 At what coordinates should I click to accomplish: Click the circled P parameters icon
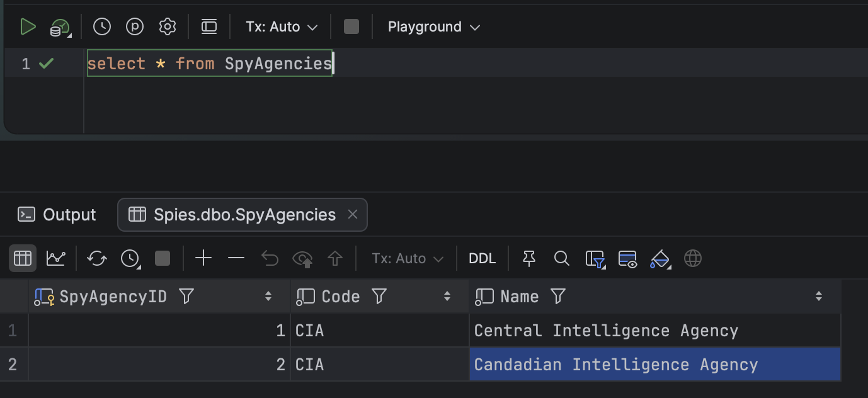coord(135,26)
